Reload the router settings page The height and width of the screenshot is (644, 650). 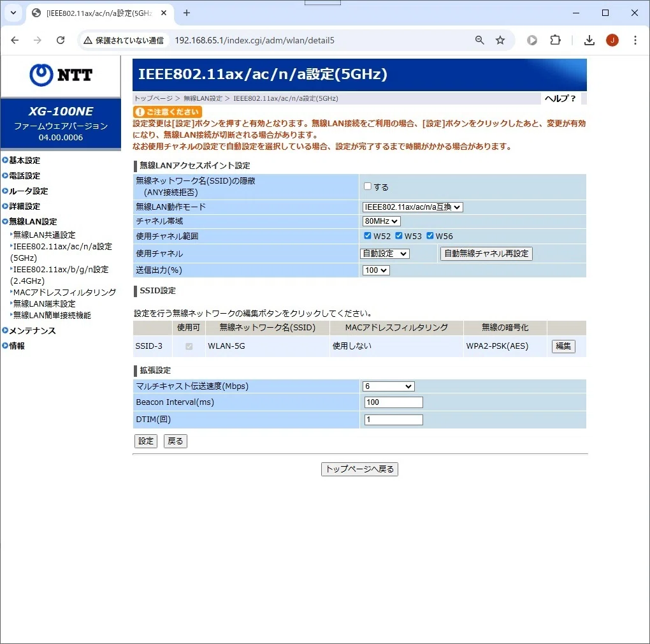click(x=61, y=40)
